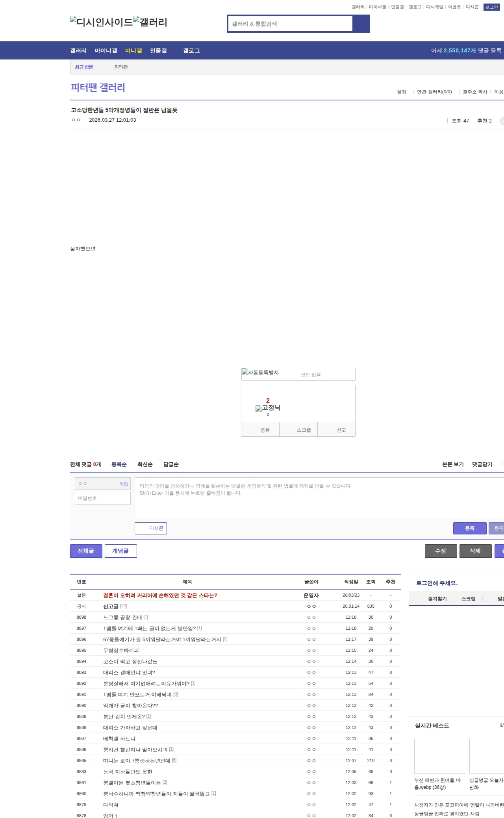The height and width of the screenshot is (818, 504).
Task: Open 스크랩 tab in the login sidebar box
Action: (x=468, y=599)
